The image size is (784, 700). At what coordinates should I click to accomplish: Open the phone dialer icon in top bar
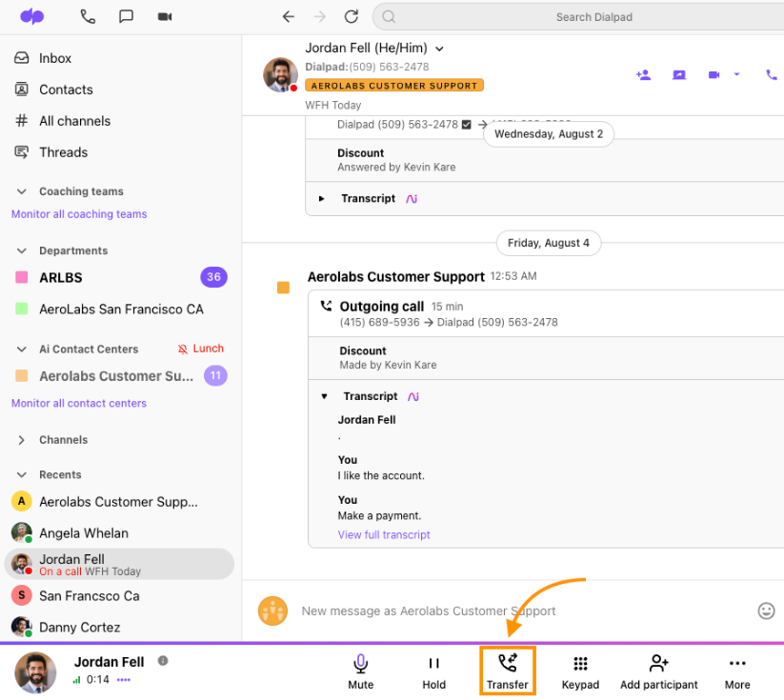click(88, 16)
